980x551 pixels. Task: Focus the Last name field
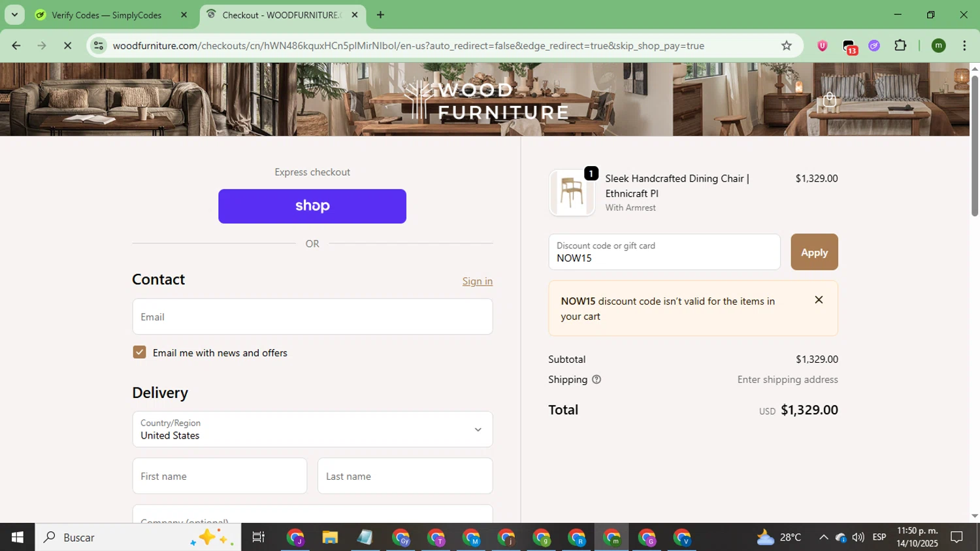coord(405,476)
